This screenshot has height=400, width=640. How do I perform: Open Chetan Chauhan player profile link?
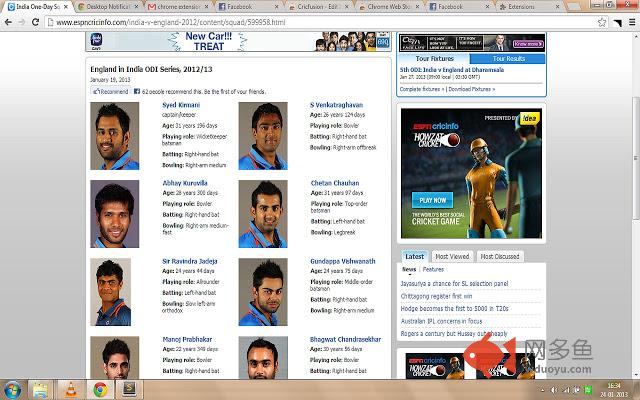tap(335, 183)
